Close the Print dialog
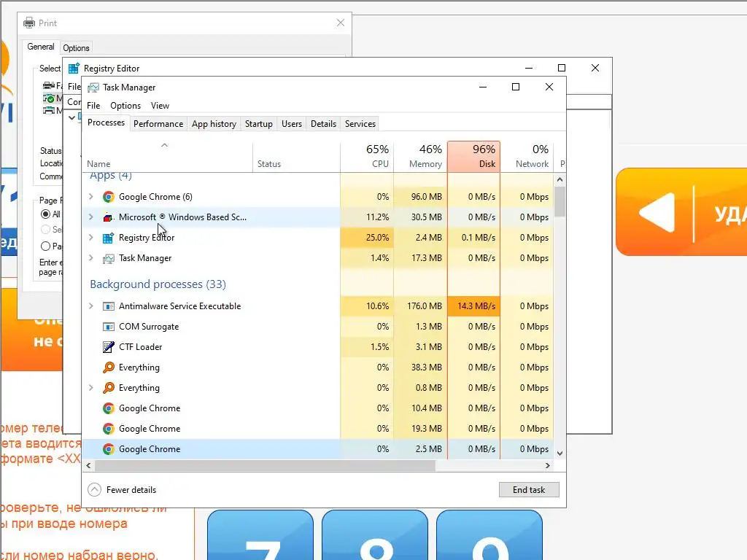 point(341,23)
